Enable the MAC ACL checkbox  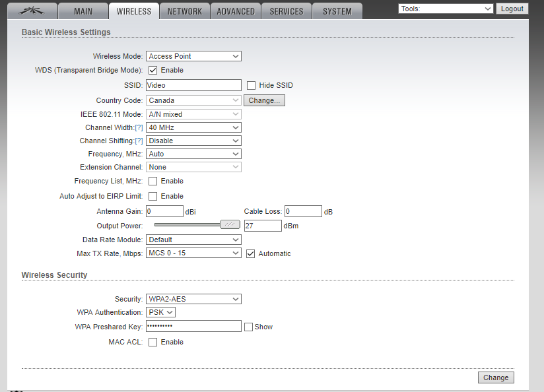point(153,343)
